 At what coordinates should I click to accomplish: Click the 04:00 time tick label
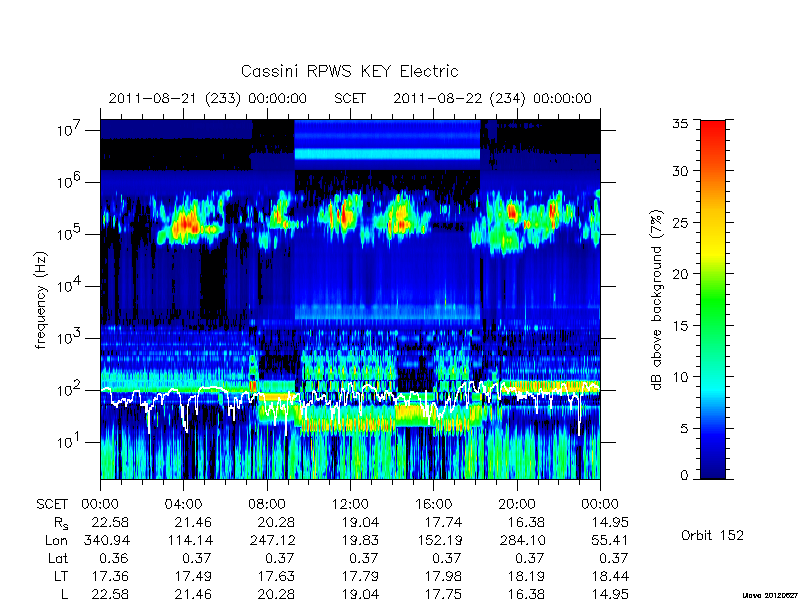(x=183, y=505)
